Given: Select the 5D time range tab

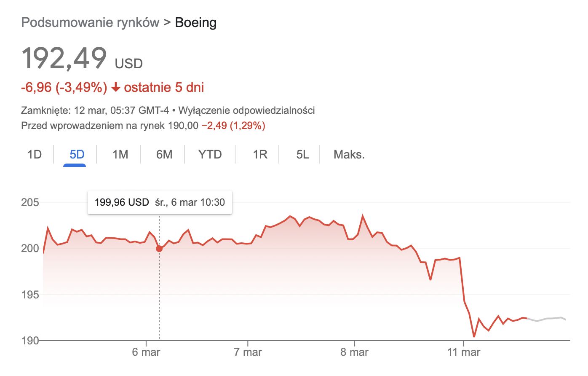Looking at the screenshot, I should click(x=77, y=155).
